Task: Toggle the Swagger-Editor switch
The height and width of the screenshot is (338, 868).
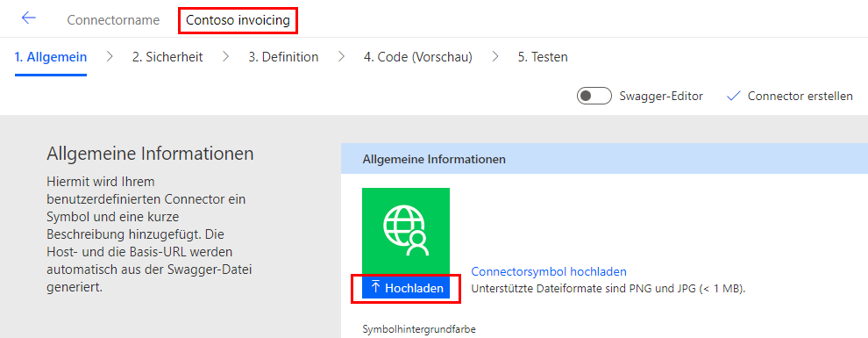Action: point(594,96)
